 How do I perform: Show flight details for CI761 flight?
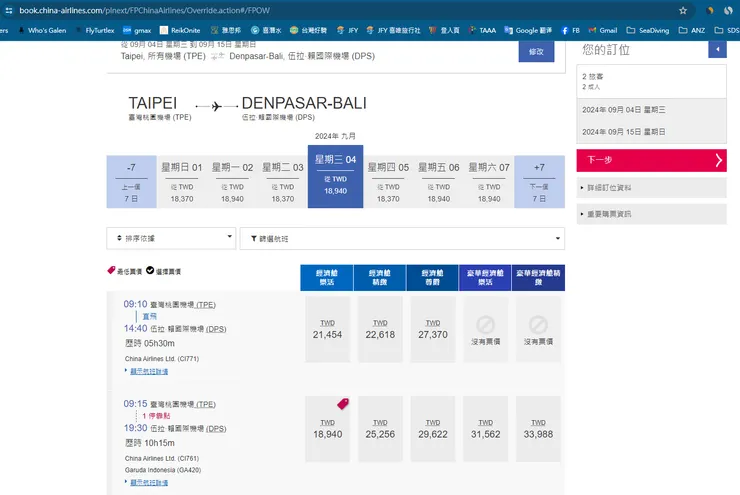point(149,482)
